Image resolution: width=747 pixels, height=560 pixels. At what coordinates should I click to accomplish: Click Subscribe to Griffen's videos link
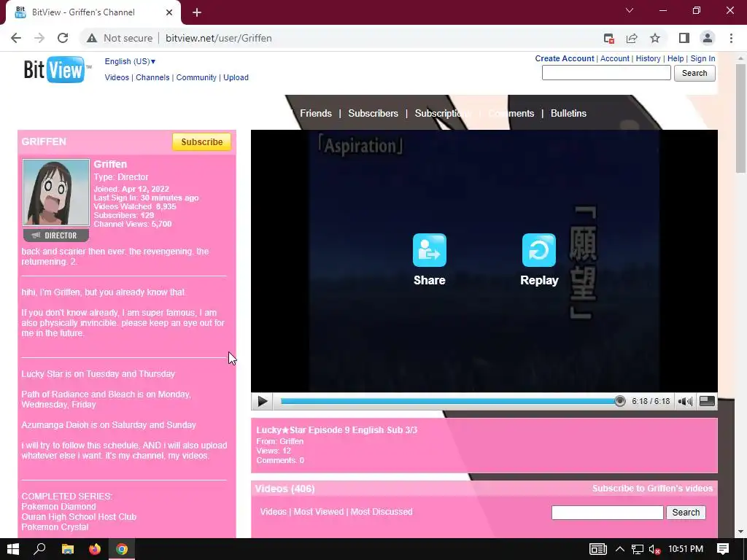652,489
